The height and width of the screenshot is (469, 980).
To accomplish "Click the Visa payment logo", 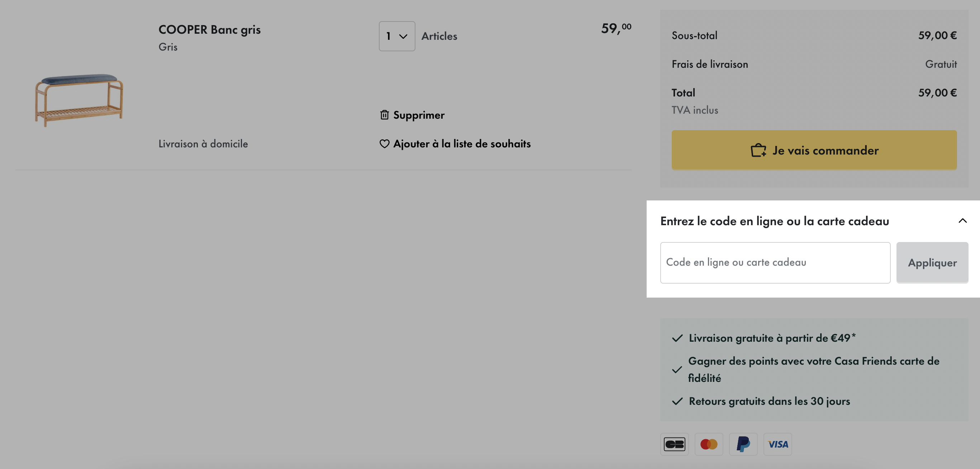I will point(777,444).
